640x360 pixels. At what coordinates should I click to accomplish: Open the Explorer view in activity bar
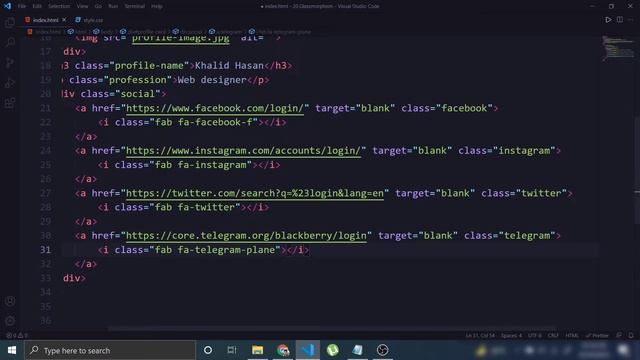[x=10, y=22]
